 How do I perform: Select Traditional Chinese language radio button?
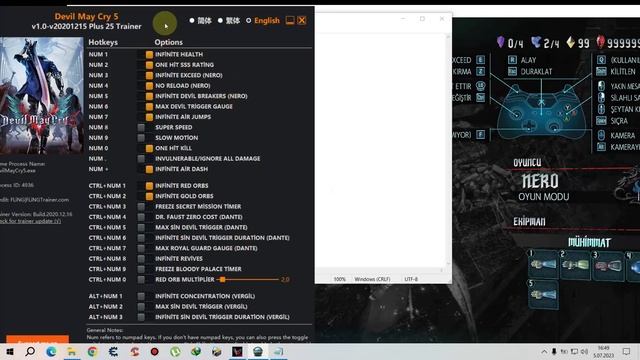pyautogui.click(x=220, y=20)
